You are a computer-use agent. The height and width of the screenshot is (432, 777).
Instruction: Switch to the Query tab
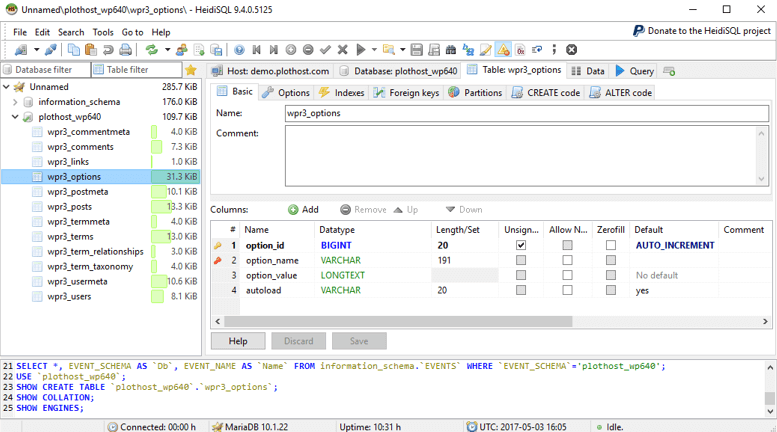click(x=635, y=71)
